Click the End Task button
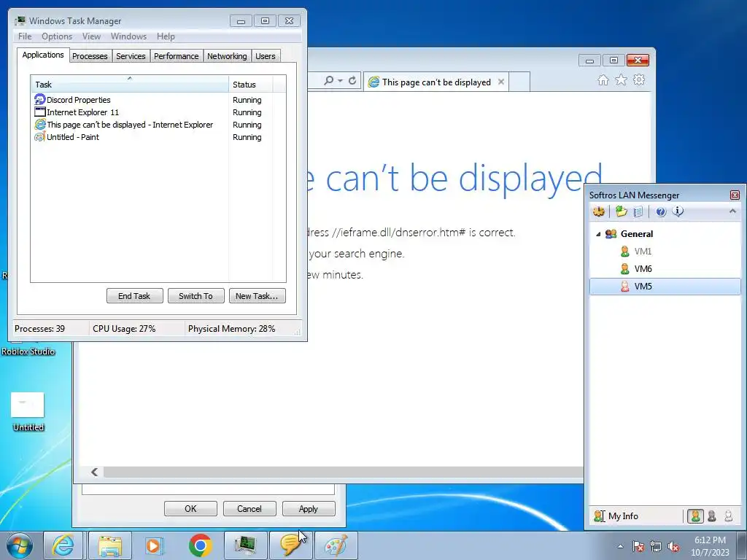The height and width of the screenshot is (560, 747). 134,296
